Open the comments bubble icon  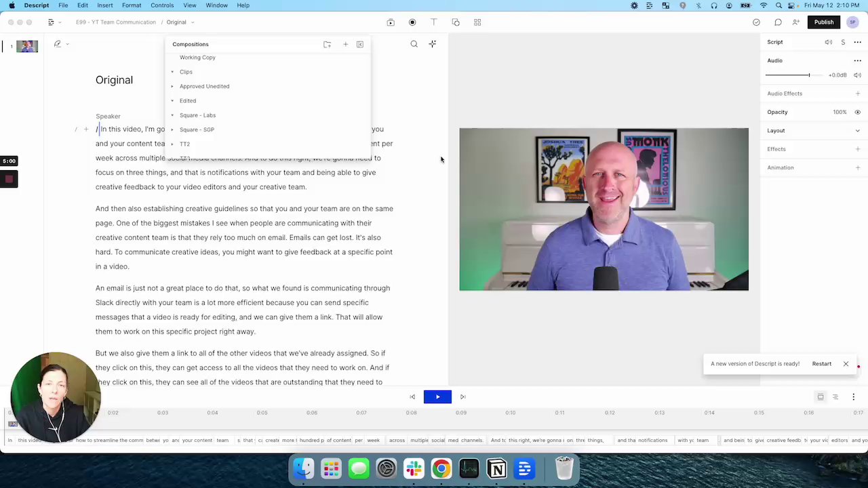pyautogui.click(x=778, y=22)
